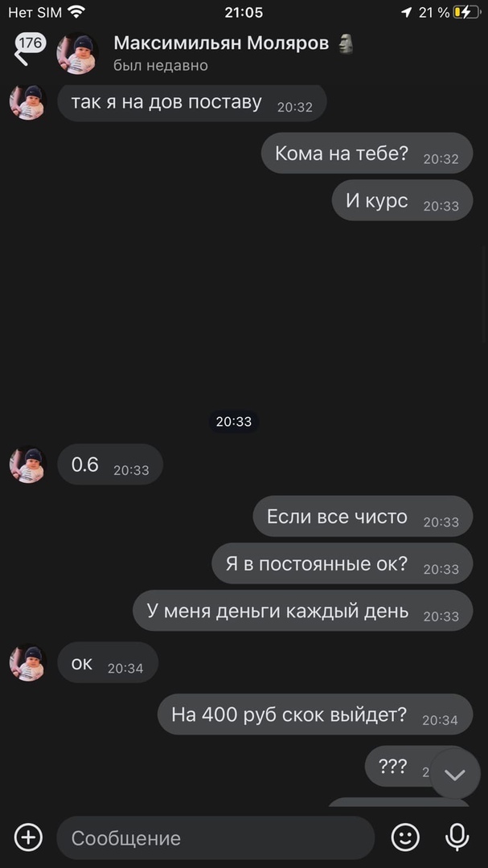This screenshot has width=488, height=868.
Task: Tap "Я в постоянные ок?" message bubble
Action: [x=342, y=563]
